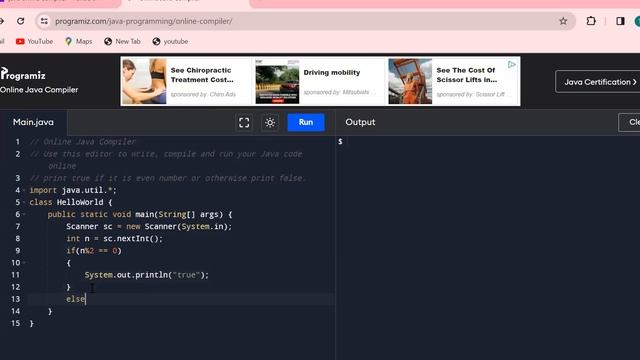Image resolution: width=640 pixels, height=360 pixels.
Task: Click the AdChoices triangle icon
Action: (x=512, y=64)
